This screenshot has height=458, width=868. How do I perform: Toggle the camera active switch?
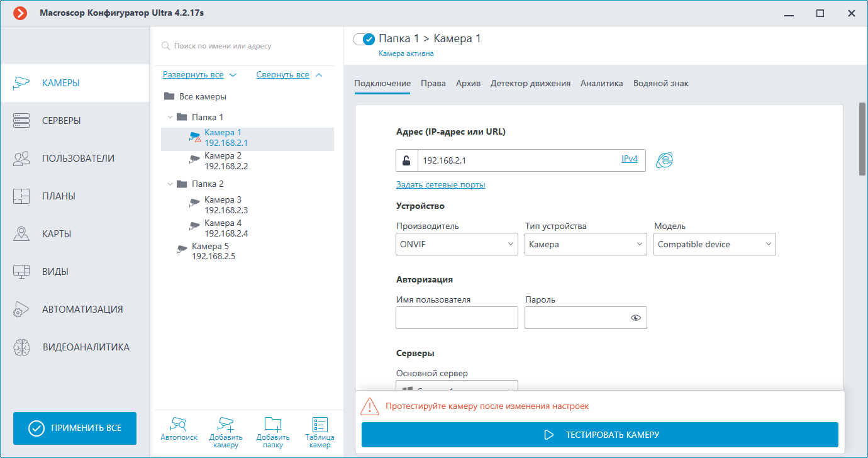364,39
